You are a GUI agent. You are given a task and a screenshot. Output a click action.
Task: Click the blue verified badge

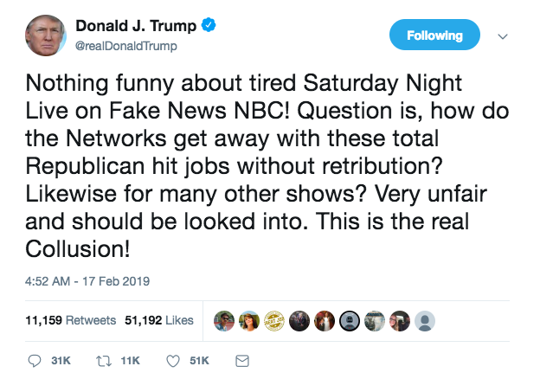[x=209, y=26]
